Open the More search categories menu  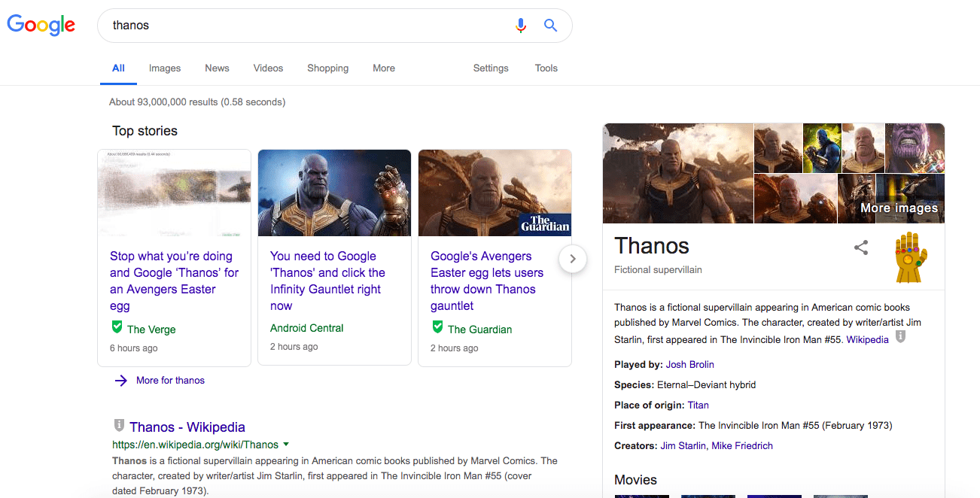[x=384, y=68]
